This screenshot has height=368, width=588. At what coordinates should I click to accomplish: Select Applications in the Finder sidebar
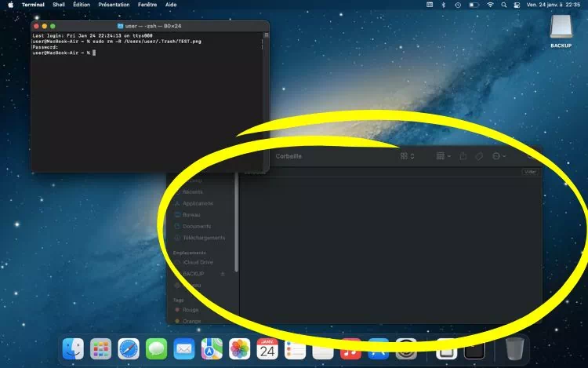click(x=198, y=203)
